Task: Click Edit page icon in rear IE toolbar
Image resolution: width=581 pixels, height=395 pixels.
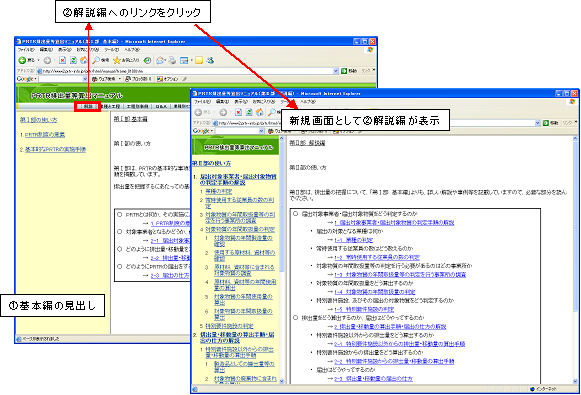Action: [184, 60]
